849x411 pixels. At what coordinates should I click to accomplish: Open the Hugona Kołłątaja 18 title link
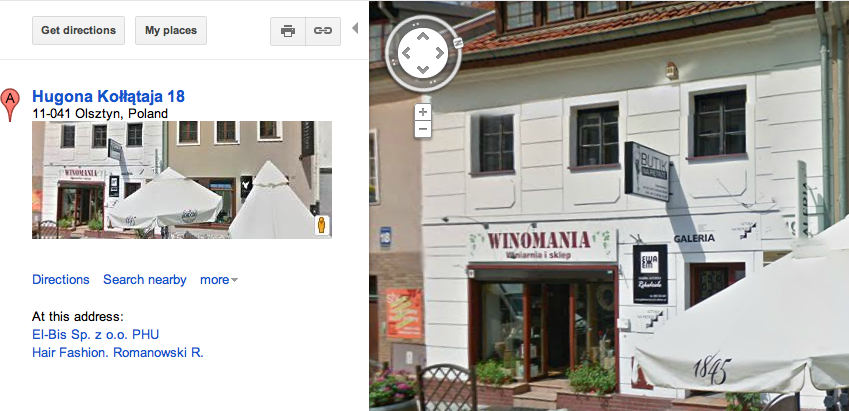[x=108, y=96]
